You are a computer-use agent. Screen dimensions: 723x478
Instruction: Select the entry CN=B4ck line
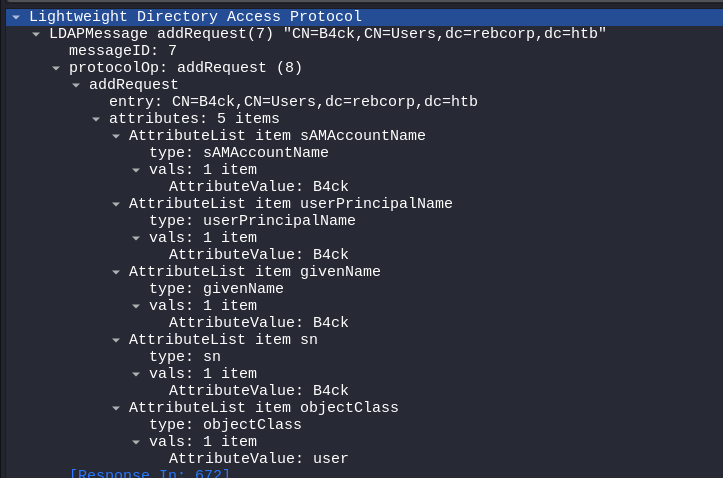pyautogui.click(x=293, y=102)
